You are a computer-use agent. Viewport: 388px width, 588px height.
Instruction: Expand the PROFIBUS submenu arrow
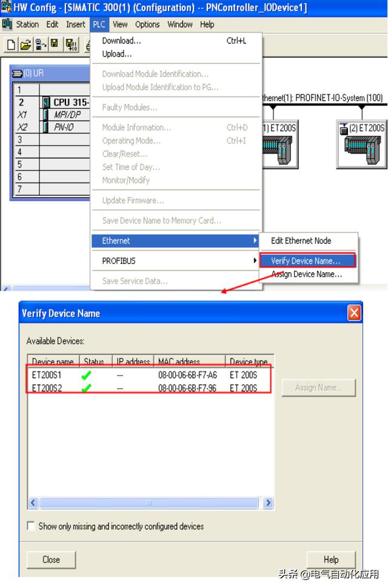[255, 260]
